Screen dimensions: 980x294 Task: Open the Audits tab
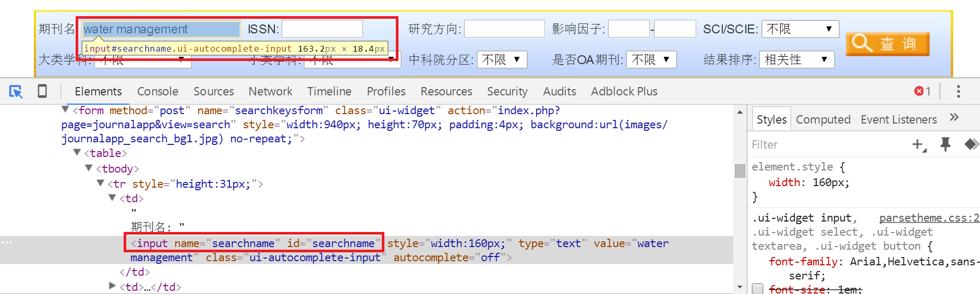click(559, 91)
